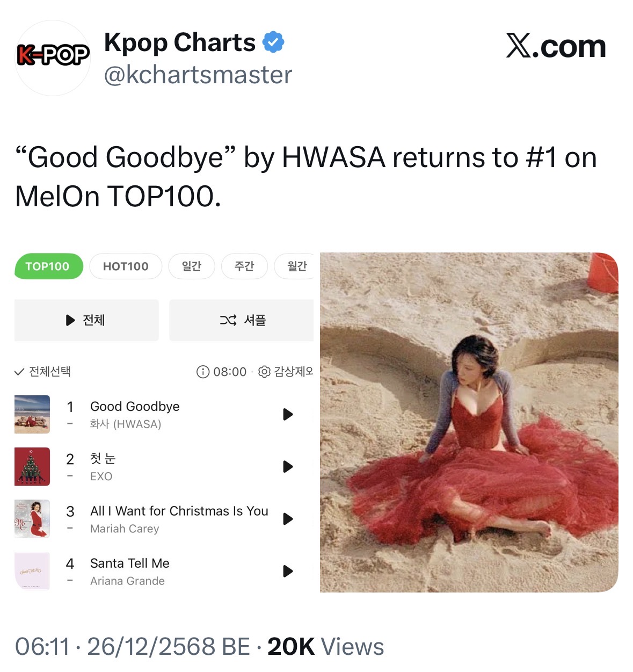
Task: Open the HWASA beach photo attachment
Action: (469, 423)
